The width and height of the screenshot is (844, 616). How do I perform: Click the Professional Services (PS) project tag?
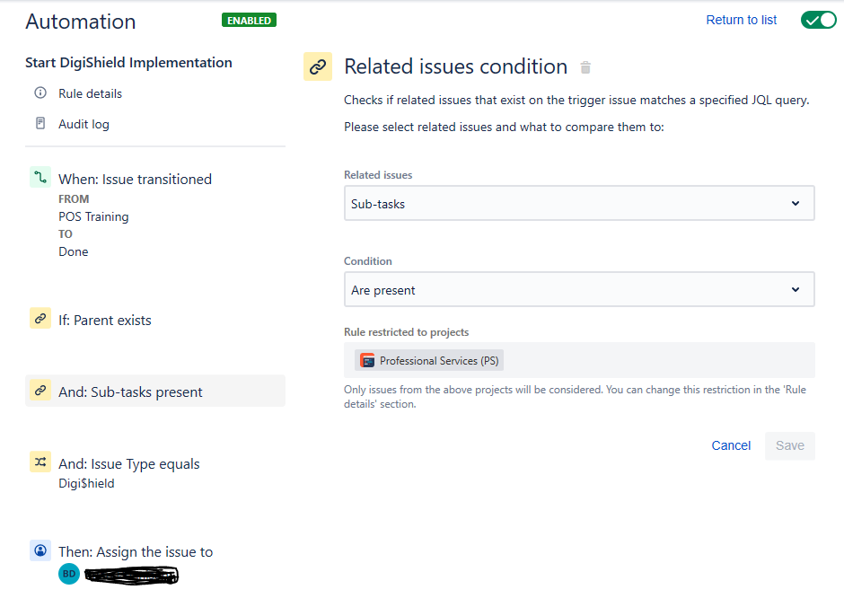429,360
